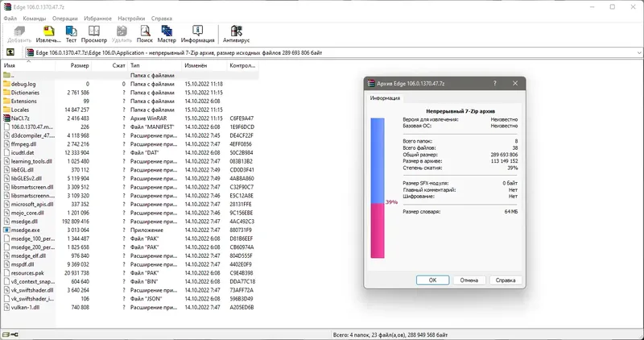Sort by the Изменён column header
644x340 pixels.
click(x=204, y=65)
